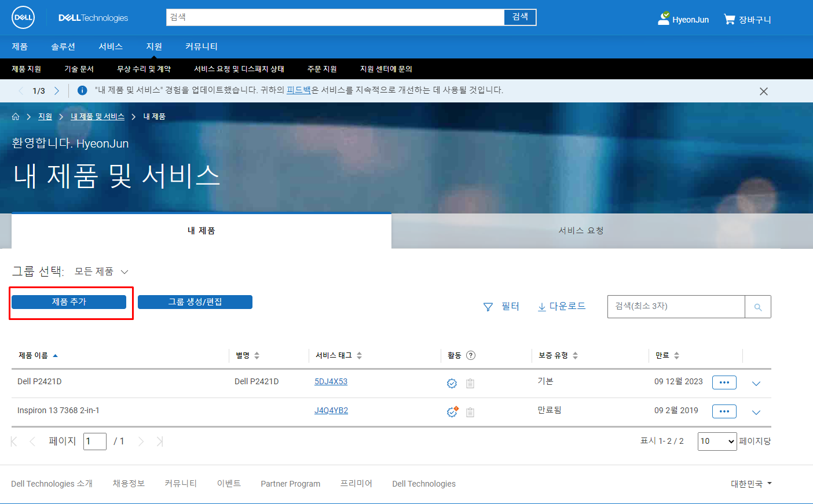Switch to the 서비스 요청 tab
Image resolution: width=813 pixels, height=504 pixels.
pyautogui.click(x=581, y=230)
